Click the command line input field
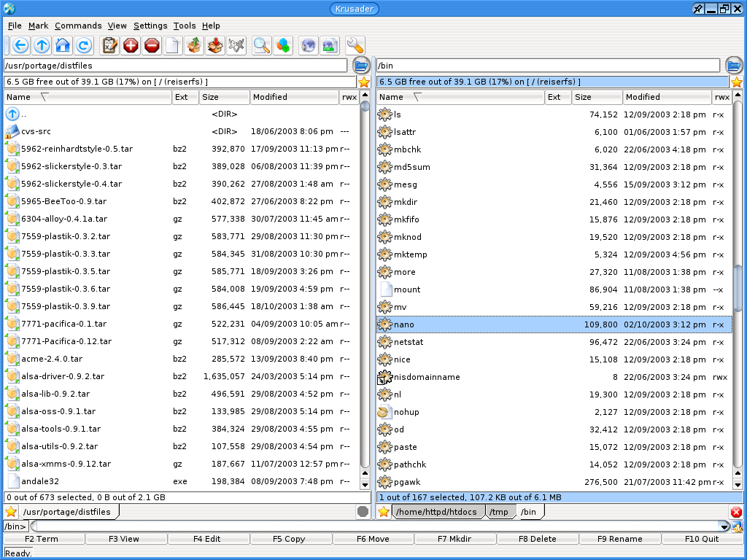Viewport: 747px width, 560px height. click(374, 526)
